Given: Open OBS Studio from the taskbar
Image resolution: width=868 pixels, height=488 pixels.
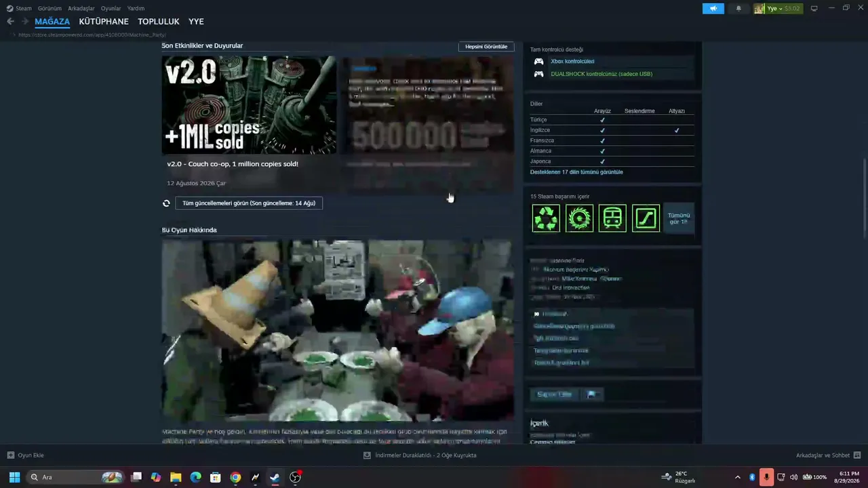Looking at the screenshot, I should click(295, 477).
